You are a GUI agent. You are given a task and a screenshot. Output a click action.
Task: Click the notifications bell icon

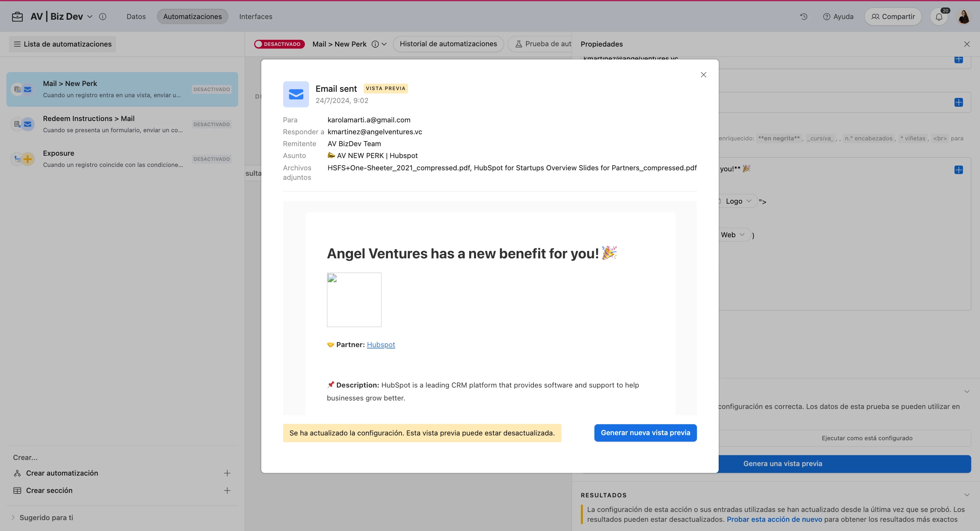point(938,17)
